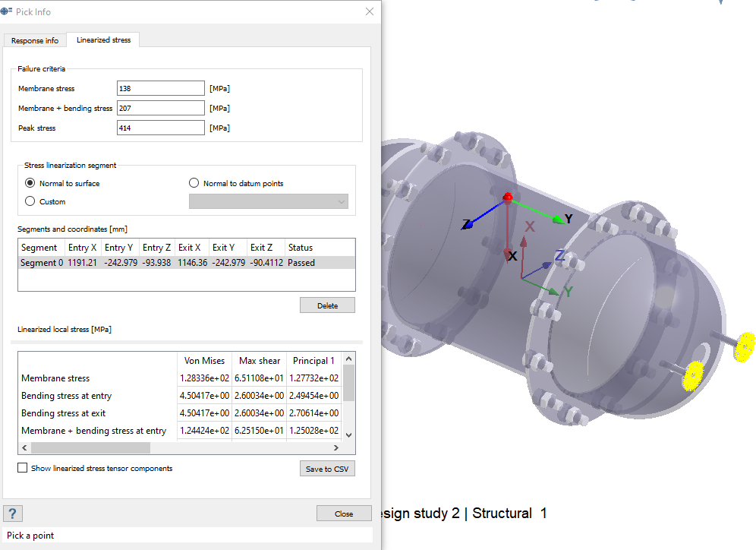
Task: Click the red pick point marker on the model
Action: (508, 198)
